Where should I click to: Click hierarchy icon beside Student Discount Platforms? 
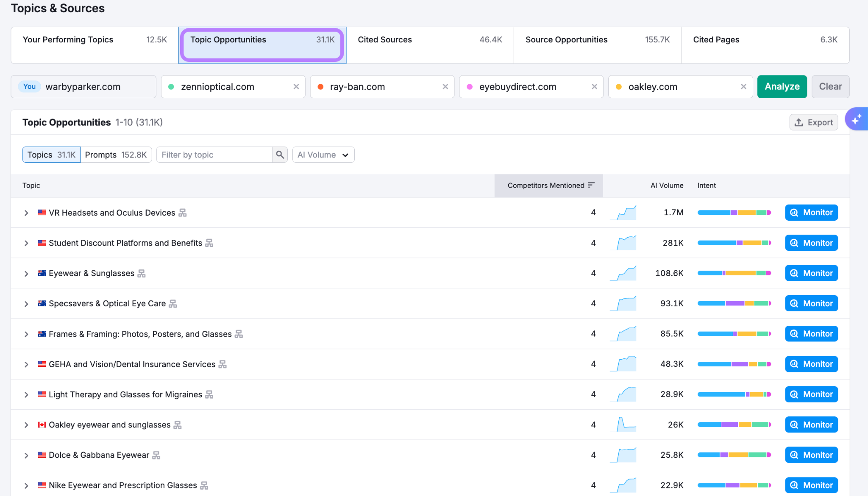[x=209, y=243]
